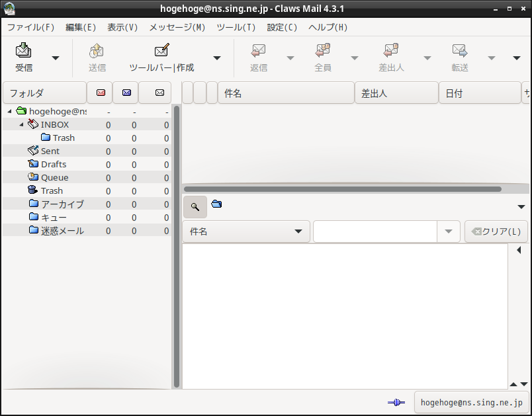This screenshot has width=532, height=416.
Task: Open the ファイル(F) menu
Action: [x=31, y=28]
